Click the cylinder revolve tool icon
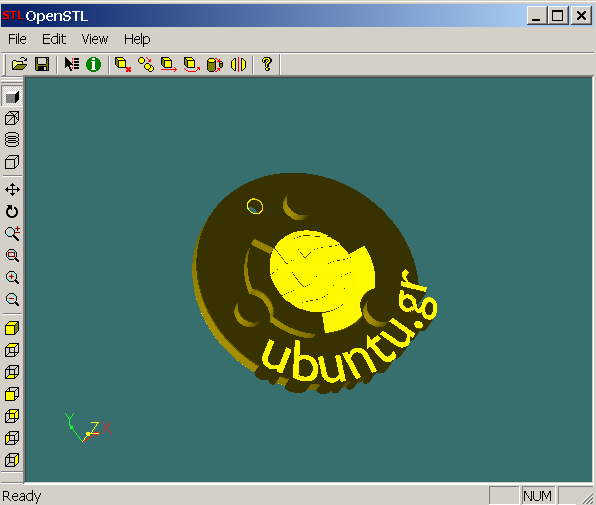This screenshot has width=596, height=505. click(215, 64)
